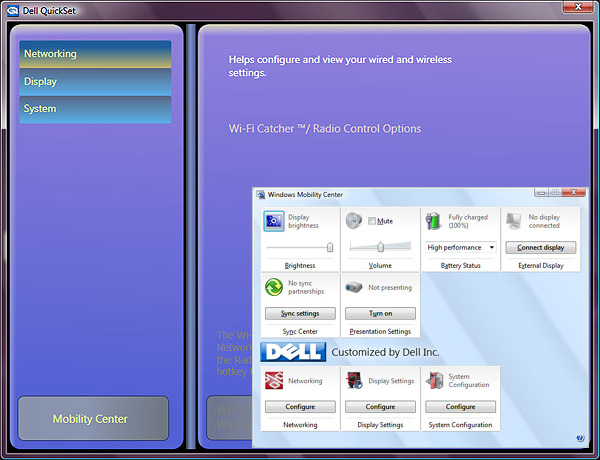Screen dimensions: 600x460
Task: Click Configure under Display Settings
Action: 380,407
